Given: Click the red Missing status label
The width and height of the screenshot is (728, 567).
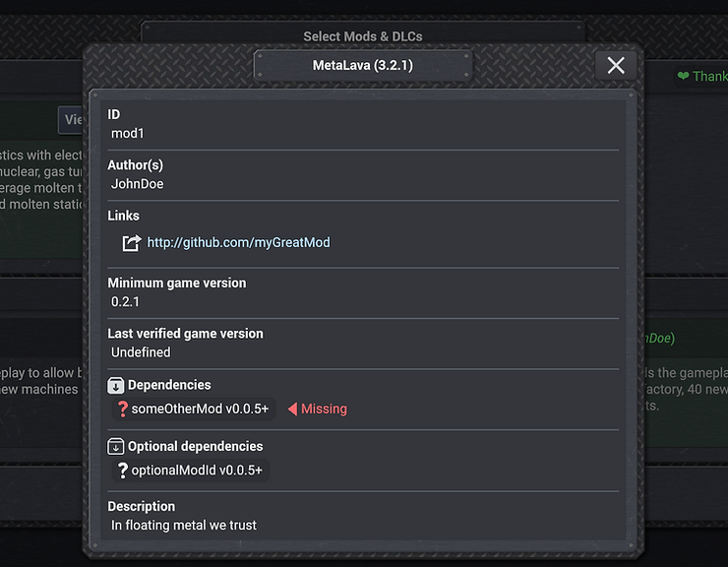Looking at the screenshot, I should pyautogui.click(x=324, y=409).
